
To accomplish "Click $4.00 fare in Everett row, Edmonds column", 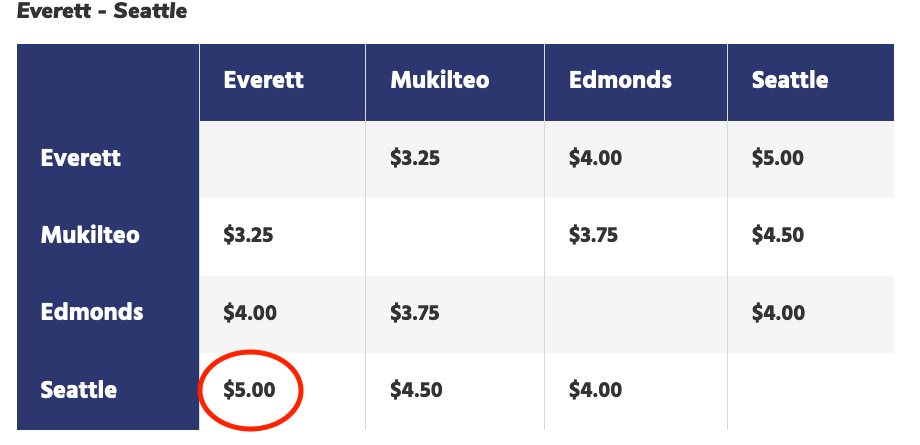I will pos(595,158).
